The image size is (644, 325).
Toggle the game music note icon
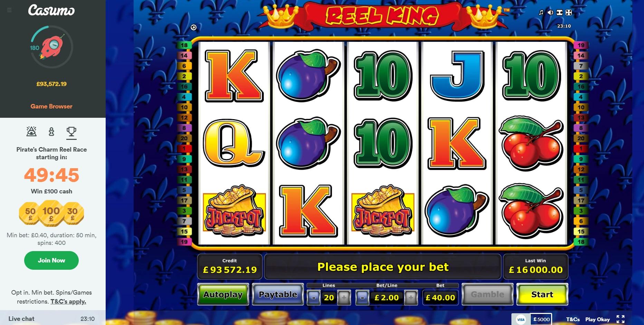pyautogui.click(x=541, y=12)
